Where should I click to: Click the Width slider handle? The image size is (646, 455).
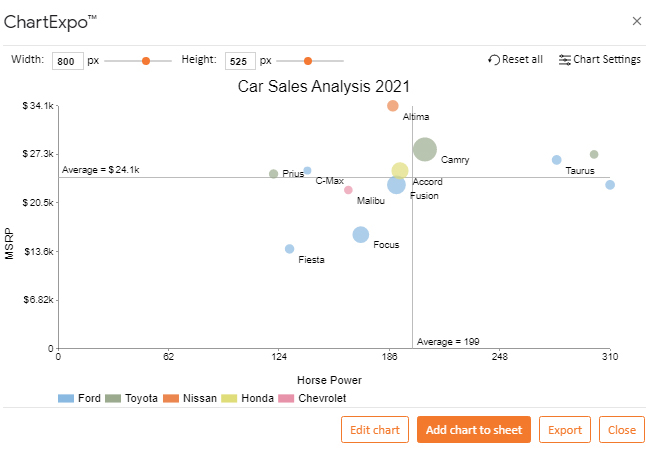pos(146,61)
